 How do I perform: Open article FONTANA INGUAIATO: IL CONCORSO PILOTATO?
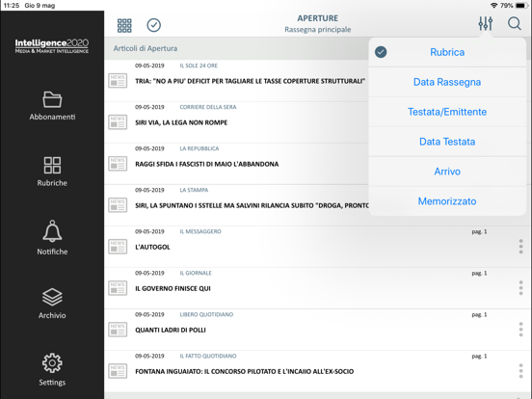[x=244, y=371]
